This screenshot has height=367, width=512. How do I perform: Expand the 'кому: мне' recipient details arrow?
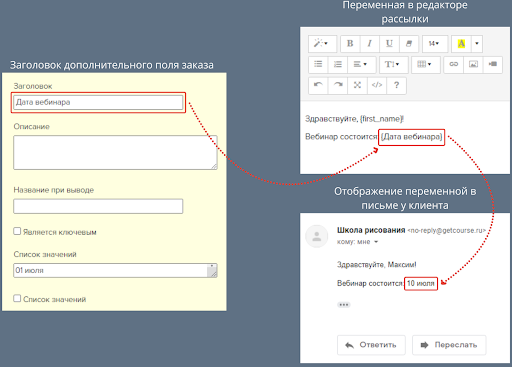(x=376, y=242)
